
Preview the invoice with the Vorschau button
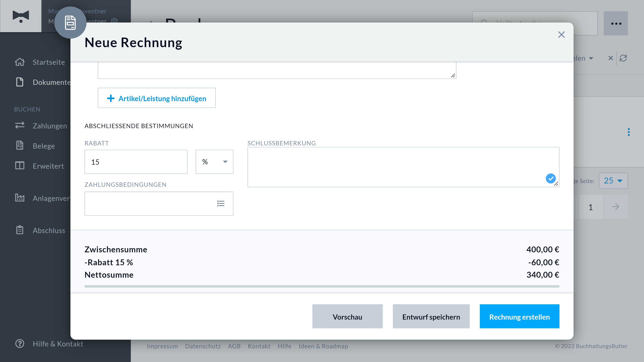[x=347, y=316]
